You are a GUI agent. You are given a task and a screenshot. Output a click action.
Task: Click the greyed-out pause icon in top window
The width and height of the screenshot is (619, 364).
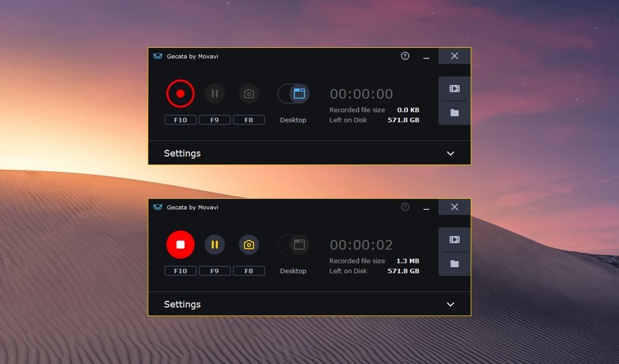click(214, 94)
